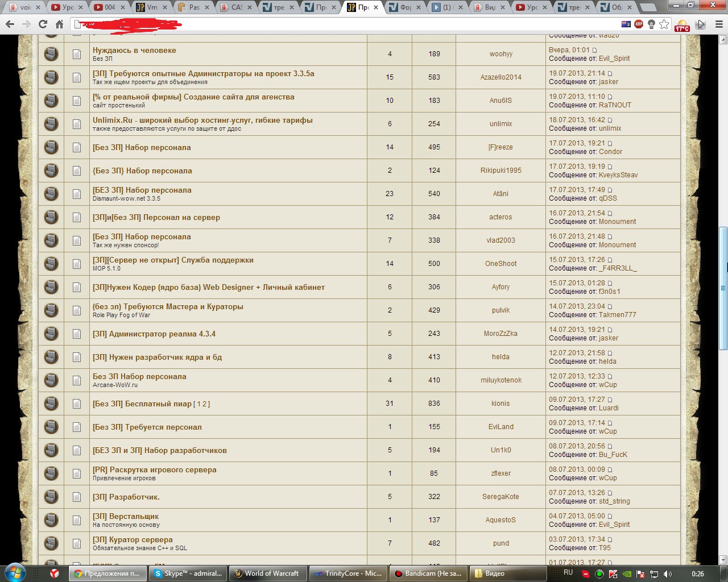View thread author OneShoot's profile

point(500,264)
